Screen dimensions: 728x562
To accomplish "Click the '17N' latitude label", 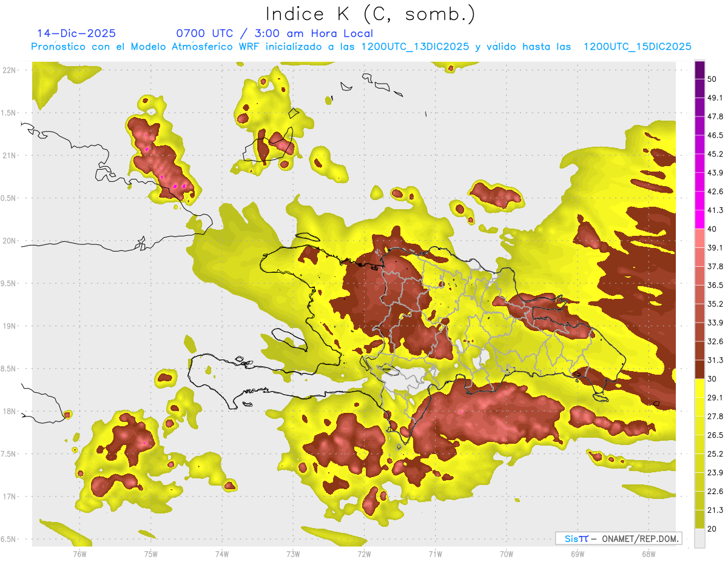I will point(8,497).
